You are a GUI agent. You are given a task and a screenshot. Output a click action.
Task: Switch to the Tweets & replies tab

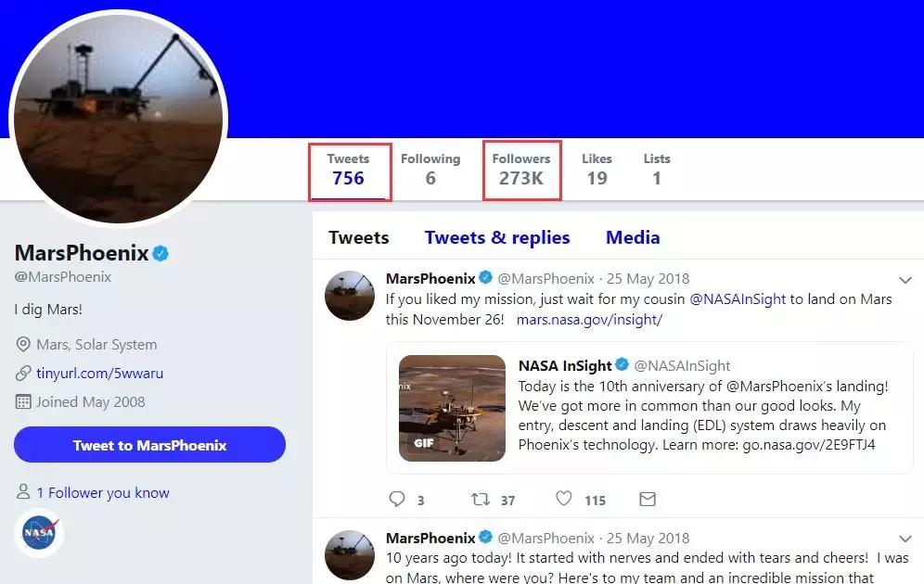[496, 237]
